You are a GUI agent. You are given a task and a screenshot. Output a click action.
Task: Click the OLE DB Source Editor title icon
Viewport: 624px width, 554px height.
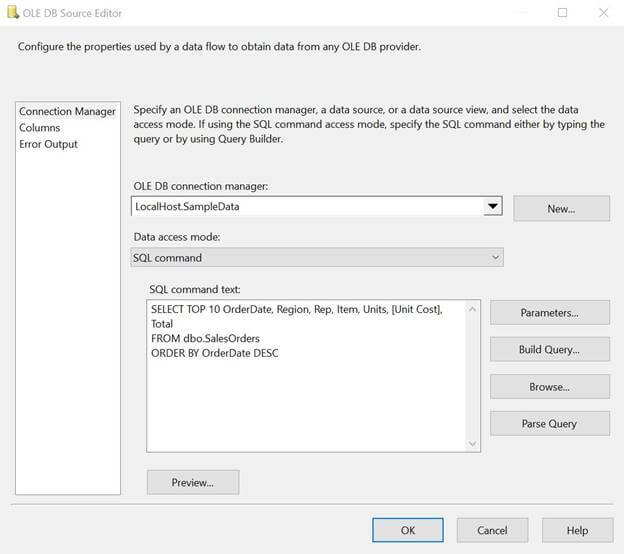click(13, 12)
